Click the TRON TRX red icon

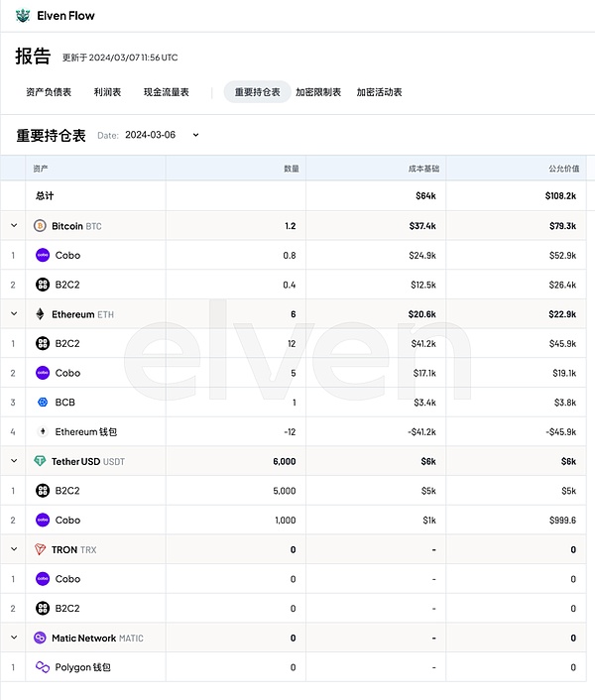click(41, 549)
